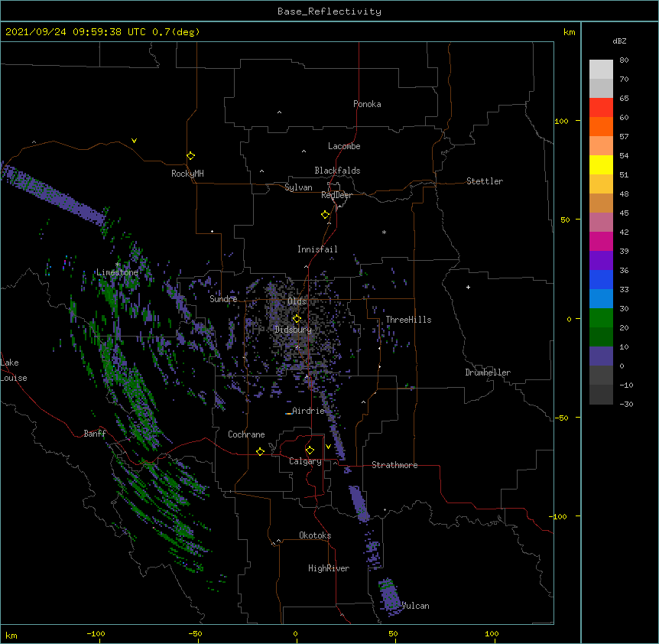The height and width of the screenshot is (644, 659).
Task: Click the Banff label
Action: coord(95,434)
